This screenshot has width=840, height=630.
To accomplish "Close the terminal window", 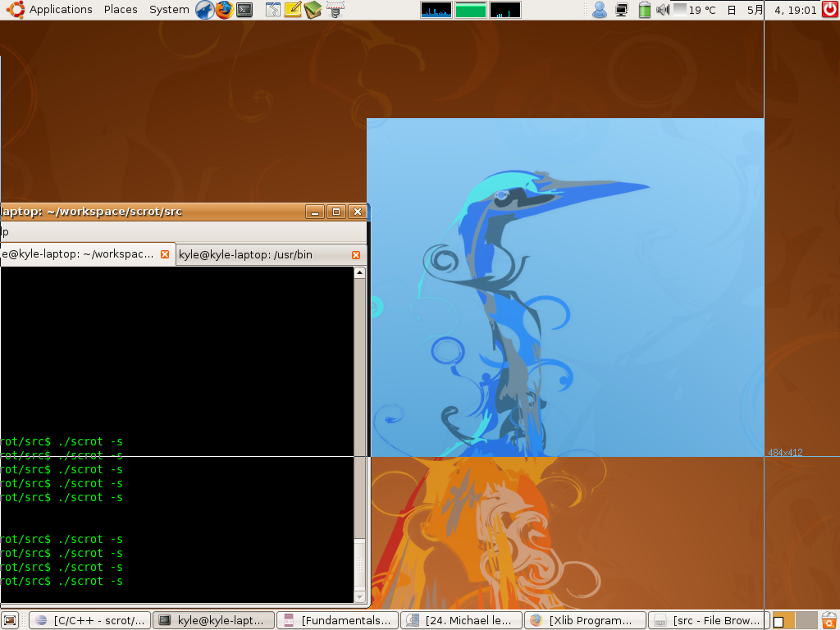I will [x=358, y=212].
